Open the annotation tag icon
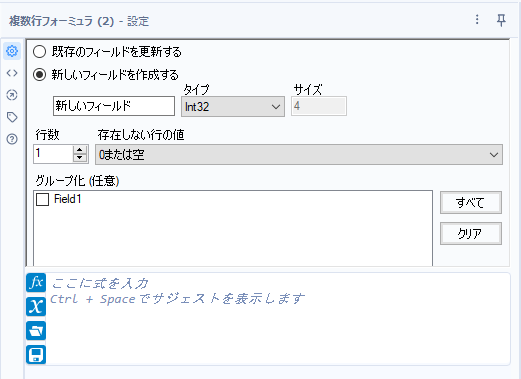 (12, 117)
